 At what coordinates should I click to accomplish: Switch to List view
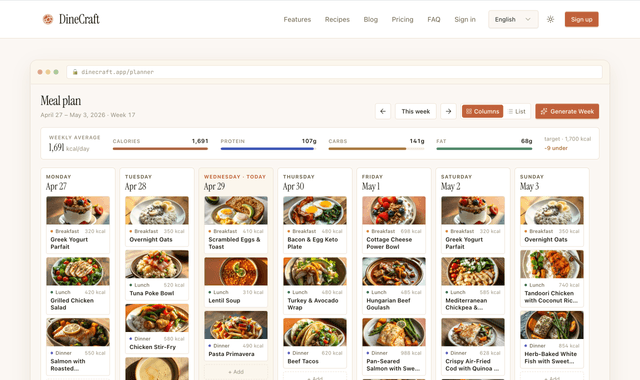point(517,111)
